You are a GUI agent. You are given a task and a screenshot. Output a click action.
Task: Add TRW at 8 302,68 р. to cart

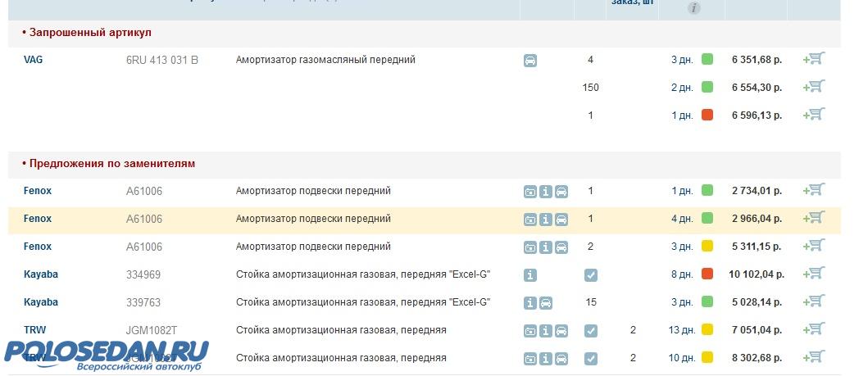814,357
